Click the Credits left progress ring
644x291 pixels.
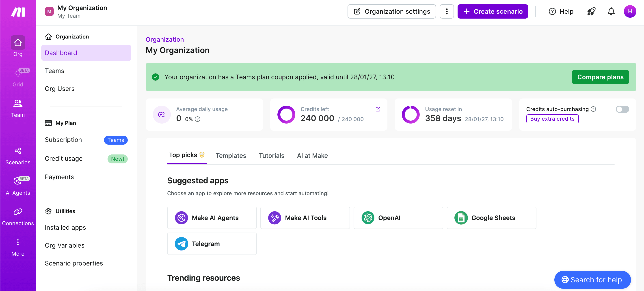286,115
